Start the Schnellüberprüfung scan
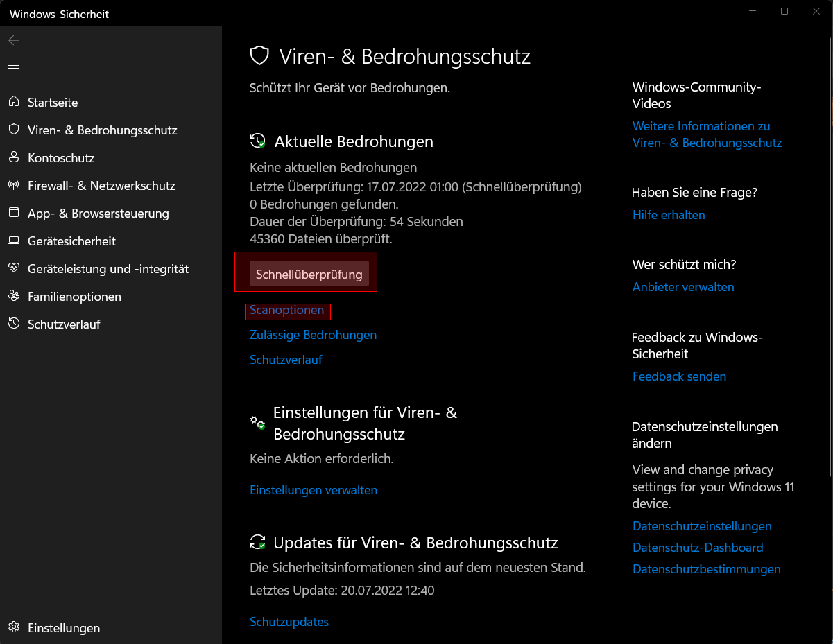 tap(309, 275)
